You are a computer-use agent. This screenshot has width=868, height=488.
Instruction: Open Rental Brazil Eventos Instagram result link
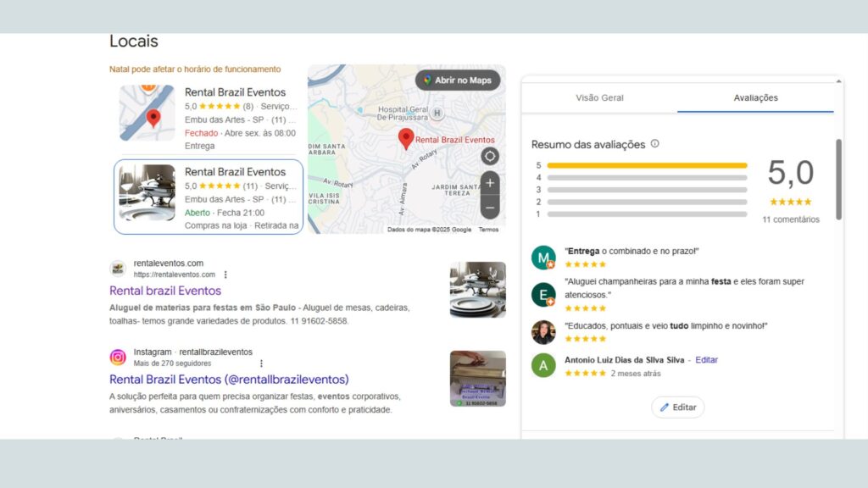click(x=229, y=379)
